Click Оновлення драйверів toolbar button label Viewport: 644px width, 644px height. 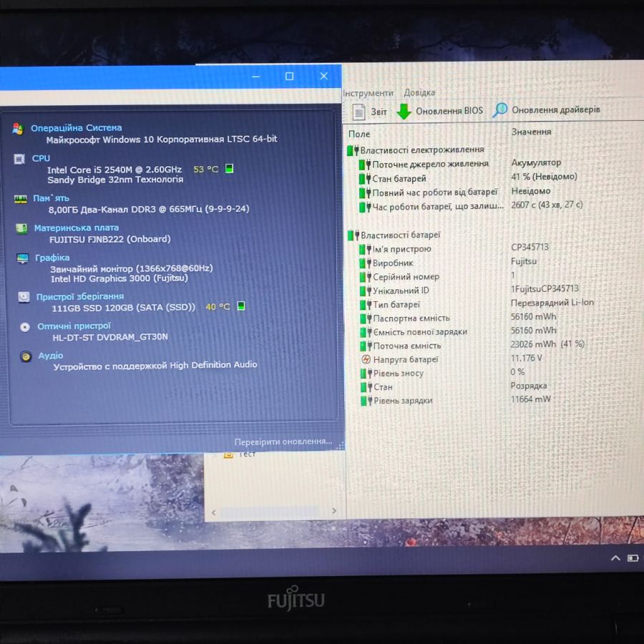point(556,109)
